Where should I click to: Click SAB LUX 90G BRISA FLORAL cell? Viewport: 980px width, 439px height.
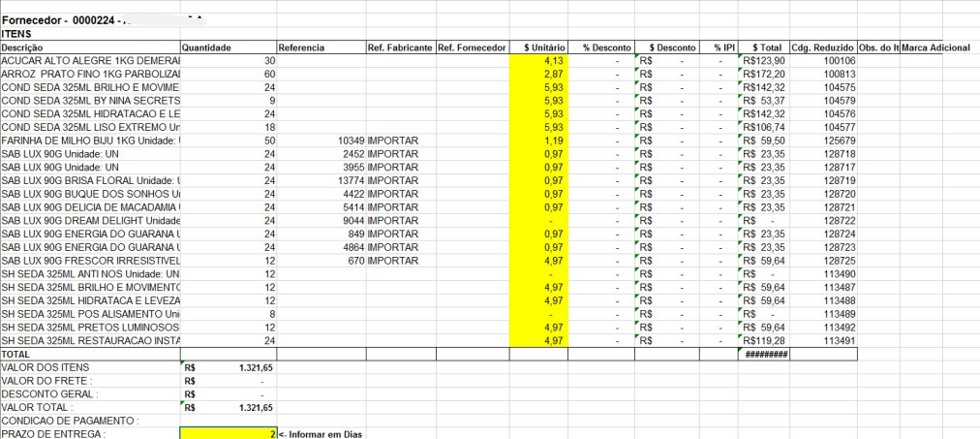coord(90,180)
